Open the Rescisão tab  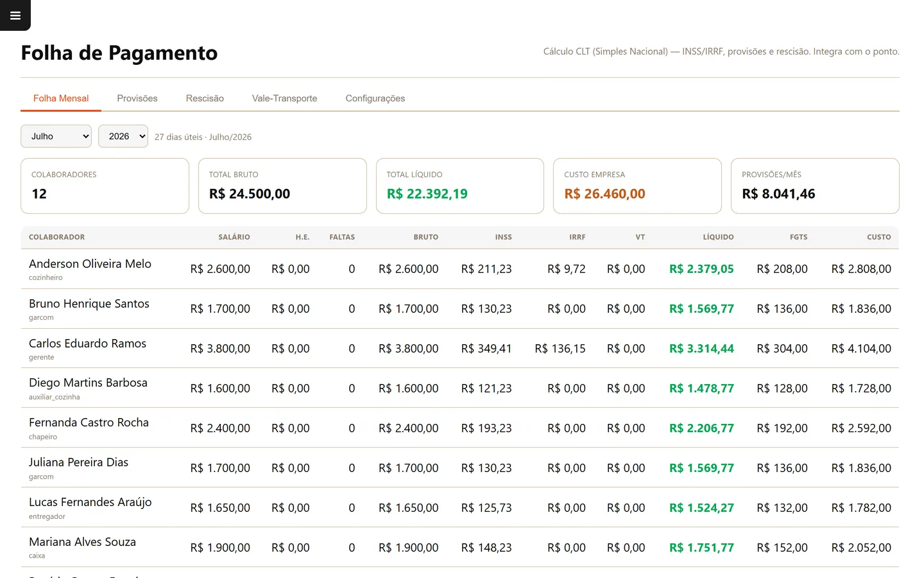click(x=205, y=98)
